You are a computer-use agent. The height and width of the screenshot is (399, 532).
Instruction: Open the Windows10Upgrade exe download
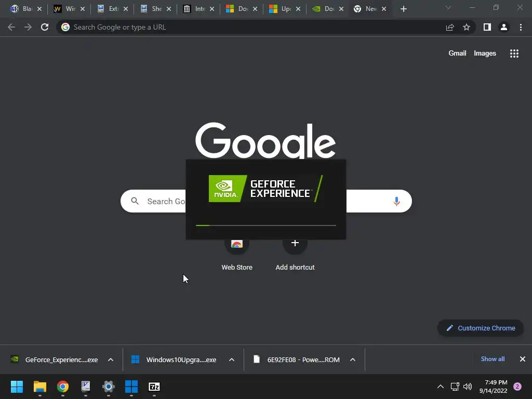174,360
